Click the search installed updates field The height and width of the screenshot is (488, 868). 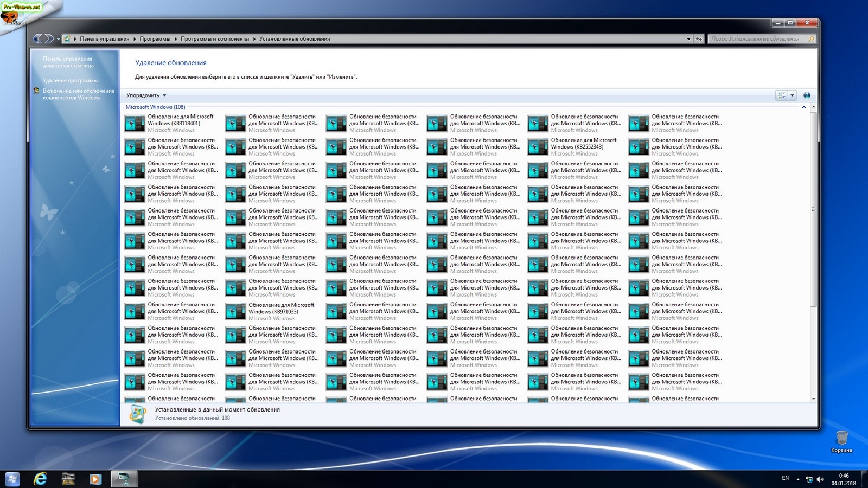click(756, 39)
